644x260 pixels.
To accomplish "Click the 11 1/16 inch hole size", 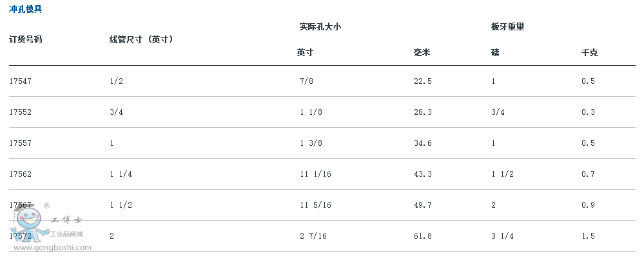I will [315, 174].
